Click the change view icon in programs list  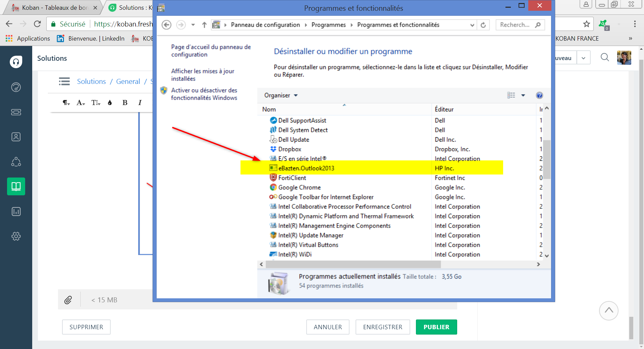coord(511,95)
